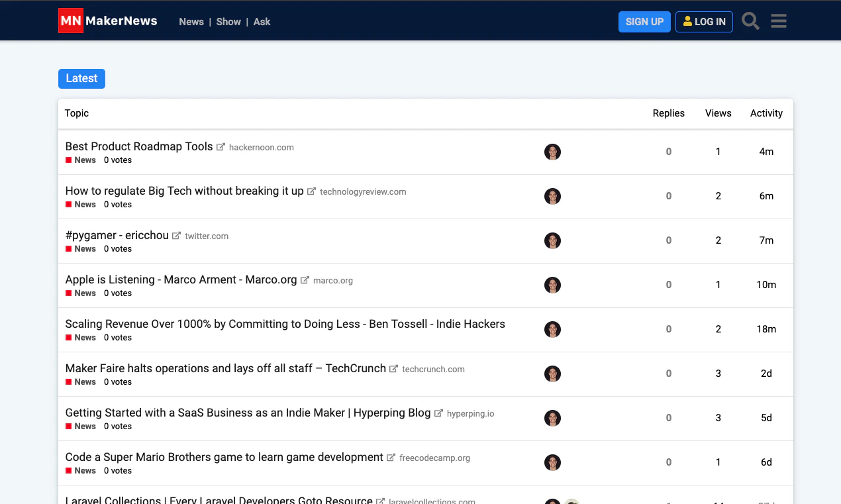
Task: Click the SIGN UP button
Action: click(x=644, y=22)
